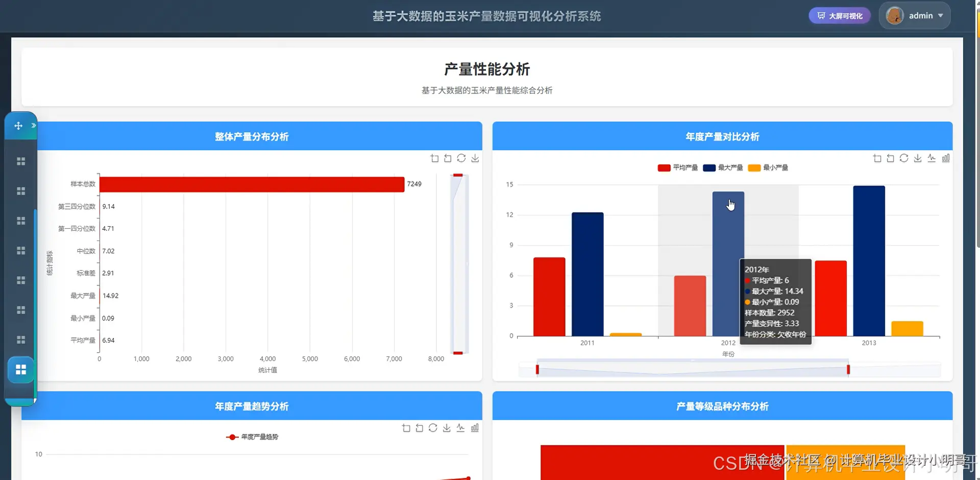
Task: Click the topmost grid icon in sidebar dock
Action: tap(21, 161)
